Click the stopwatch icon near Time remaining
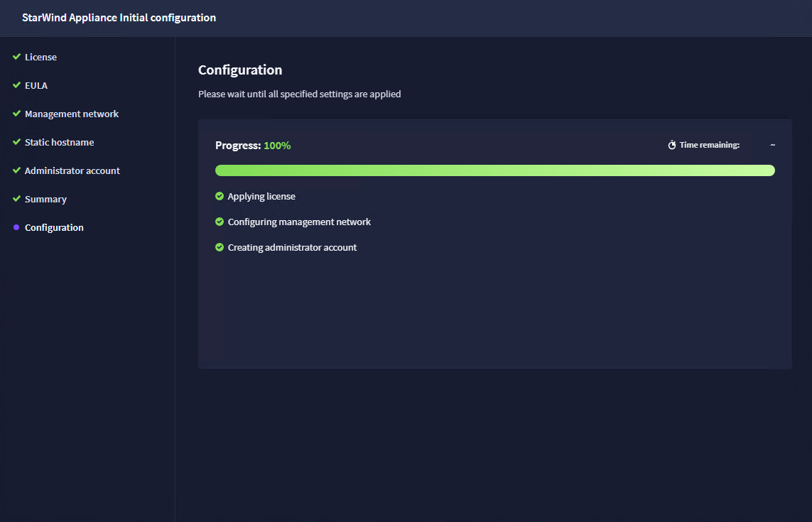The width and height of the screenshot is (812, 522). pyautogui.click(x=671, y=145)
